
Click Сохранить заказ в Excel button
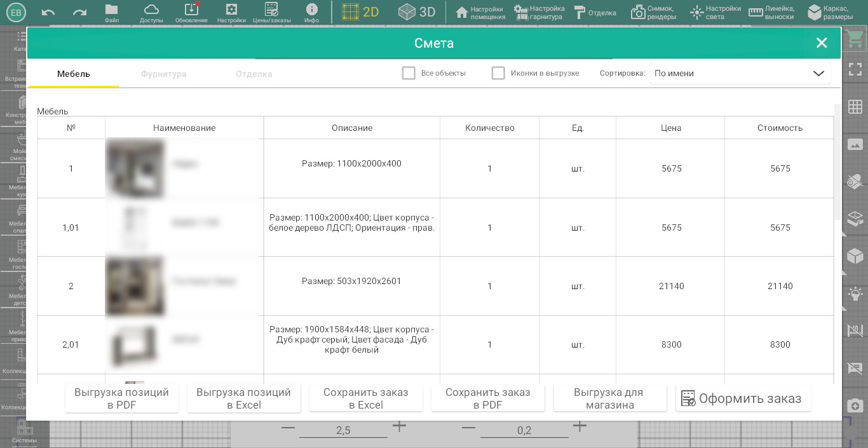tap(366, 398)
